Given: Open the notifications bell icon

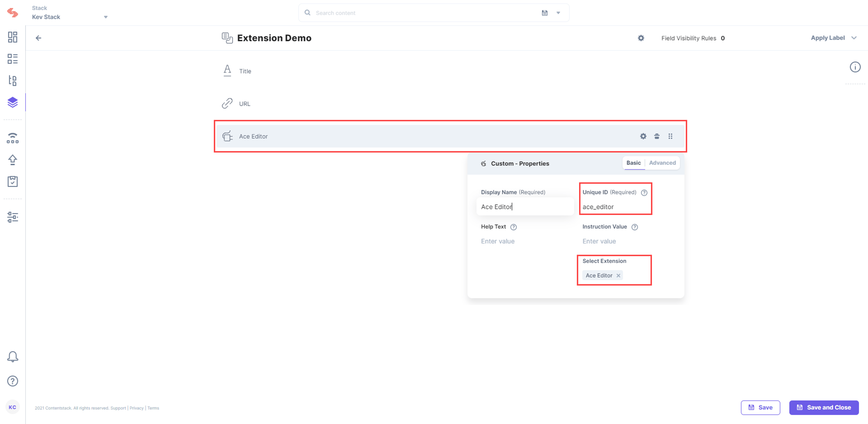Looking at the screenshot, I should [x=12, y=357].
